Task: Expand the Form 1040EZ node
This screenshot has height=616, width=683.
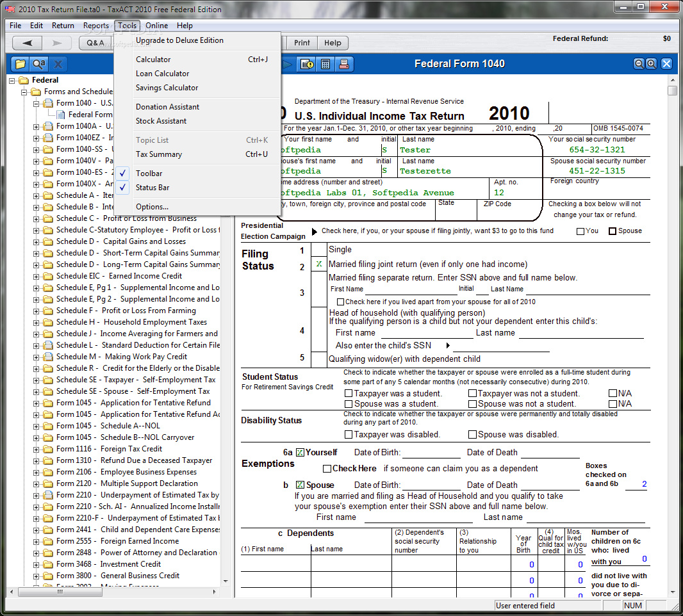Action: (x=37, y=138)
